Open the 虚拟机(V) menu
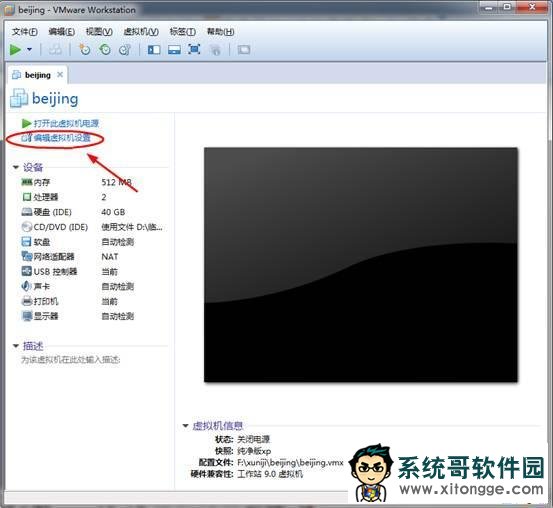Screen dimensions: 553x508 coord(141,32)
